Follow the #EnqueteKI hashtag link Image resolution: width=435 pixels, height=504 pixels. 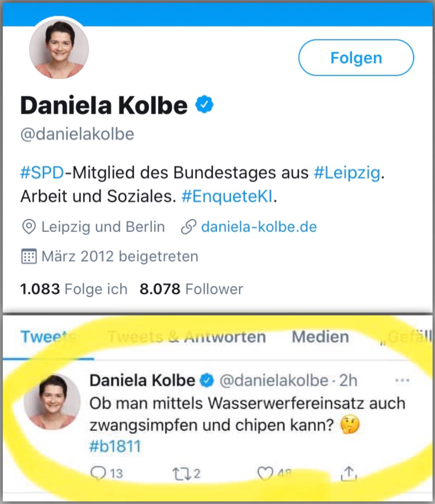coord(227,196)
